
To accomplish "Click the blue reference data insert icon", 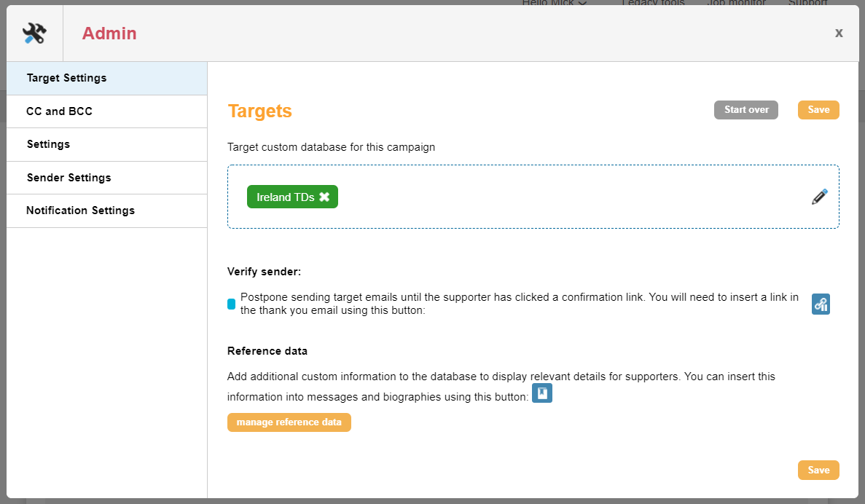I will [541, 393].
